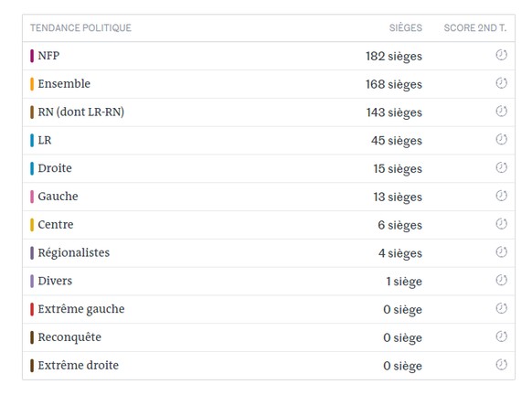The height and width of the screenshot is (395, 532).
Task: Click the clock icon in Extrême gauche row
Action: point(502,308)
